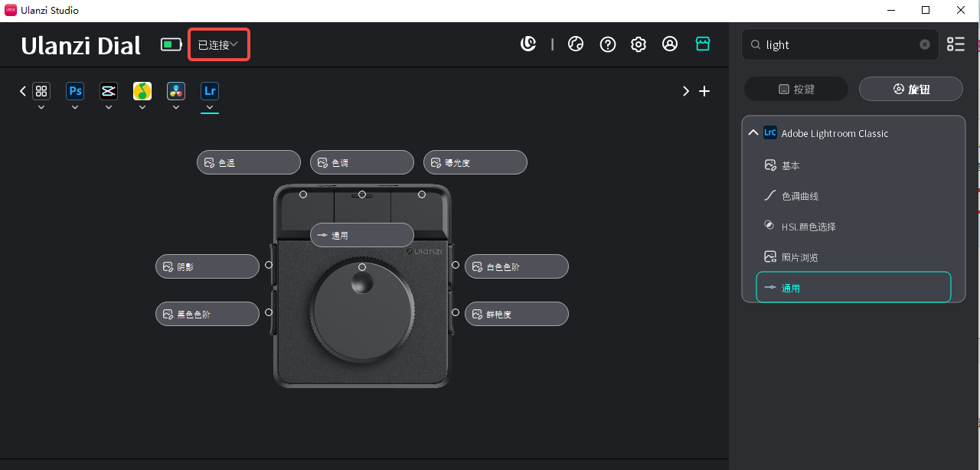Toggle the list view icon above search results
Image resolution: width=980 pixels, height=470 pixels.
955,44
